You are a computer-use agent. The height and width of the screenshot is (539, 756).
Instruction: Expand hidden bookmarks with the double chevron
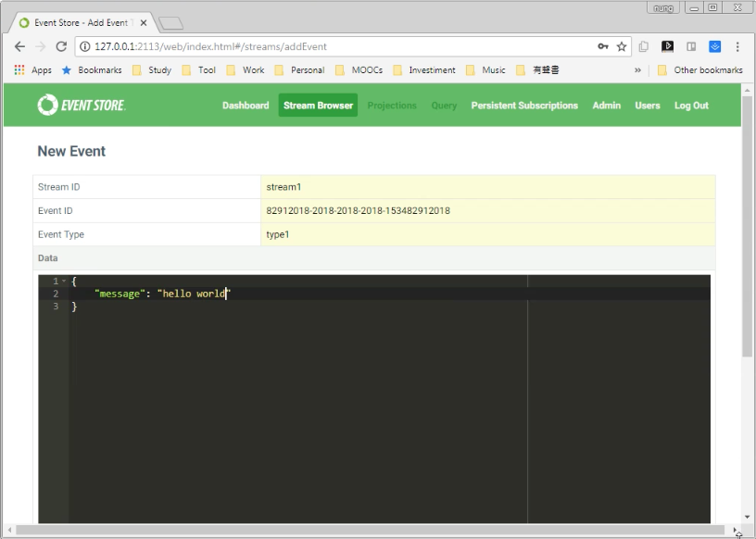pos(637,69)
